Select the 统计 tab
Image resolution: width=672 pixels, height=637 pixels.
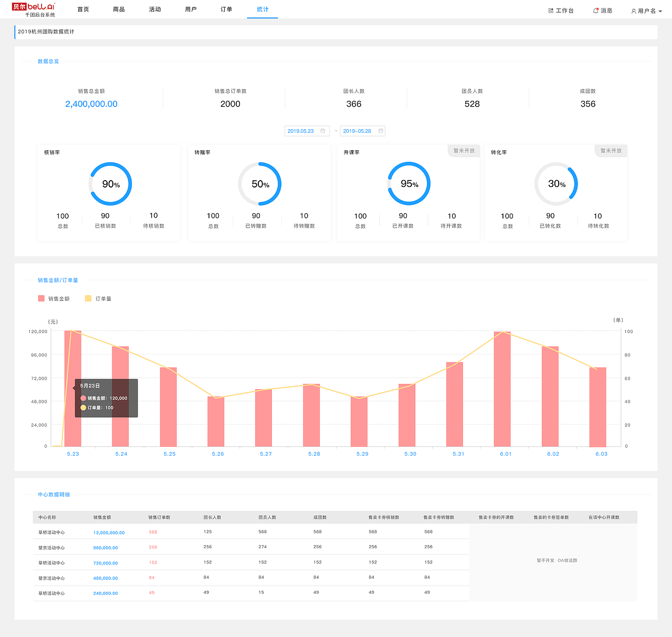[262, 9]
